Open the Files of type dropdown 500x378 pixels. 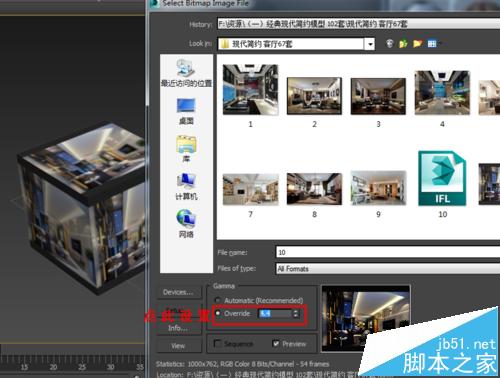388,269
